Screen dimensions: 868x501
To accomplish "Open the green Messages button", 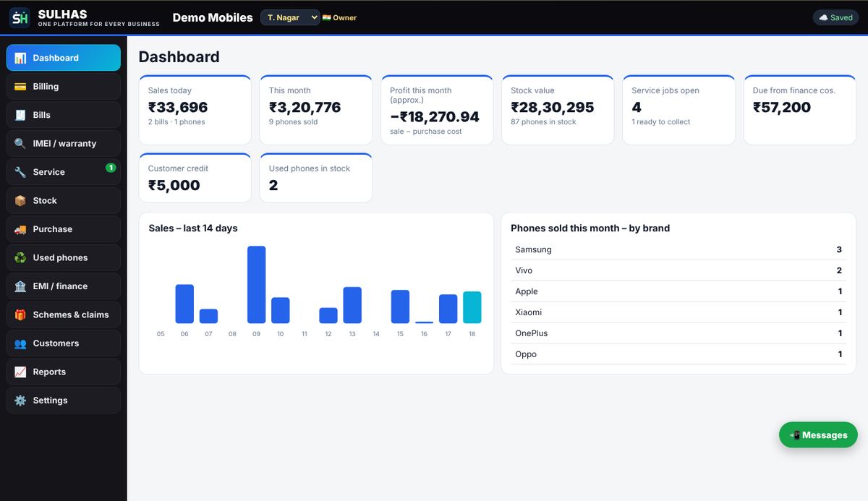I will 818,435.
